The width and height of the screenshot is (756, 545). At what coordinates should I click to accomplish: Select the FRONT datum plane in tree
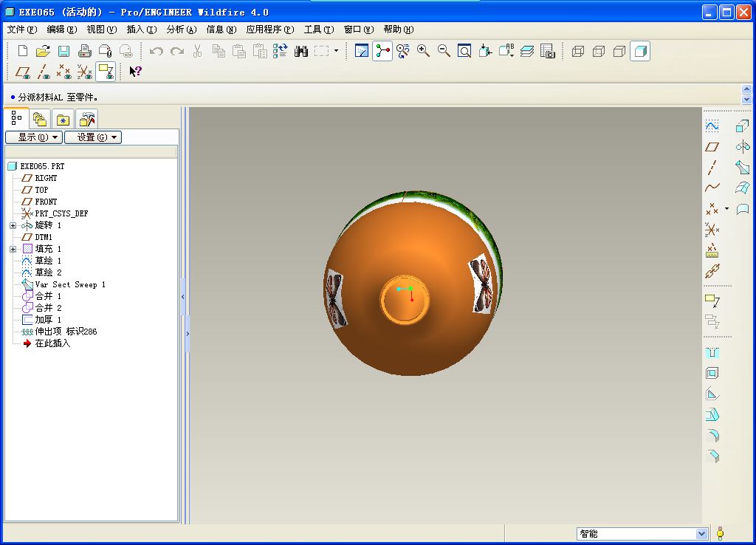click(x=46, y=202)
